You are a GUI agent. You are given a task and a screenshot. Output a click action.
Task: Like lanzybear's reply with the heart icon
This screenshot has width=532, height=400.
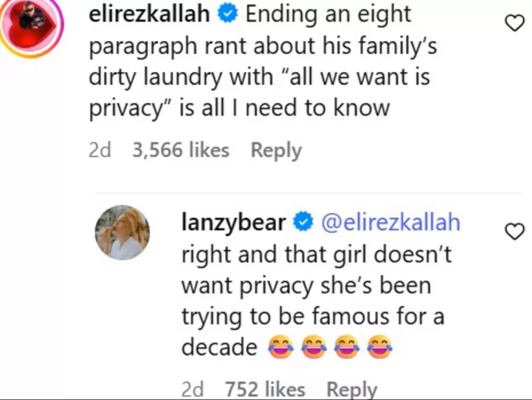point(515,232)
